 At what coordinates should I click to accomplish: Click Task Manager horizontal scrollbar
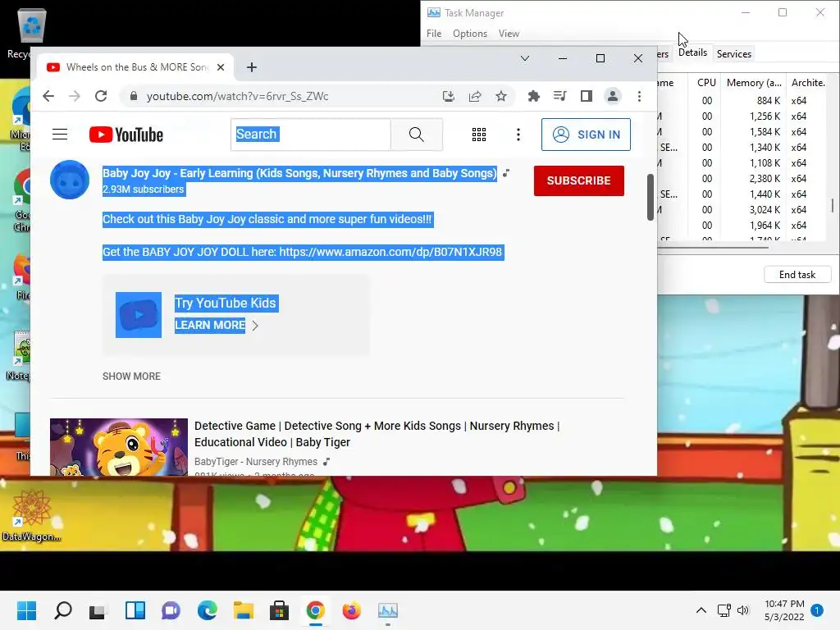[713, 248]
